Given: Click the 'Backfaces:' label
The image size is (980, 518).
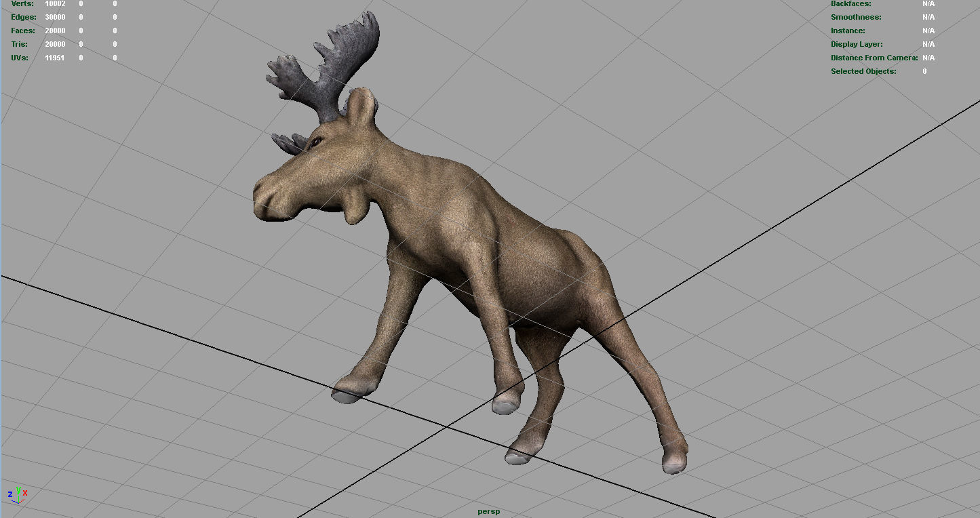Looking at the screenshot, I should pyautogui.click(x=851, y=3).
